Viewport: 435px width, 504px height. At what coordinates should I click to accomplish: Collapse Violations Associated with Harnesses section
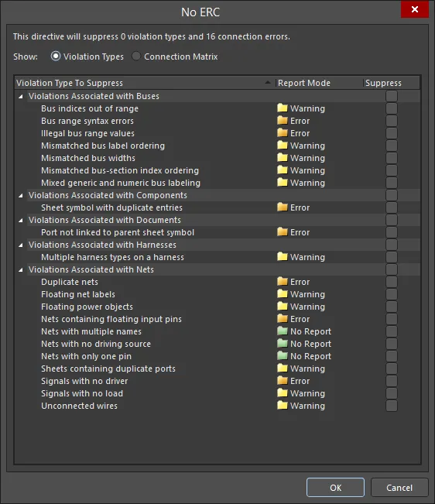pos(21,245)
